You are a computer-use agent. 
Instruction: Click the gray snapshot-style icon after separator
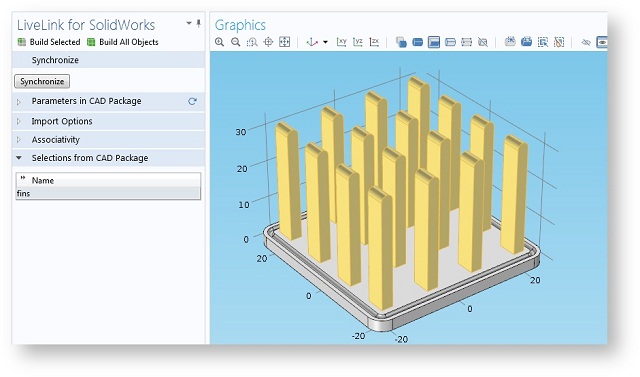click(510, 41)
